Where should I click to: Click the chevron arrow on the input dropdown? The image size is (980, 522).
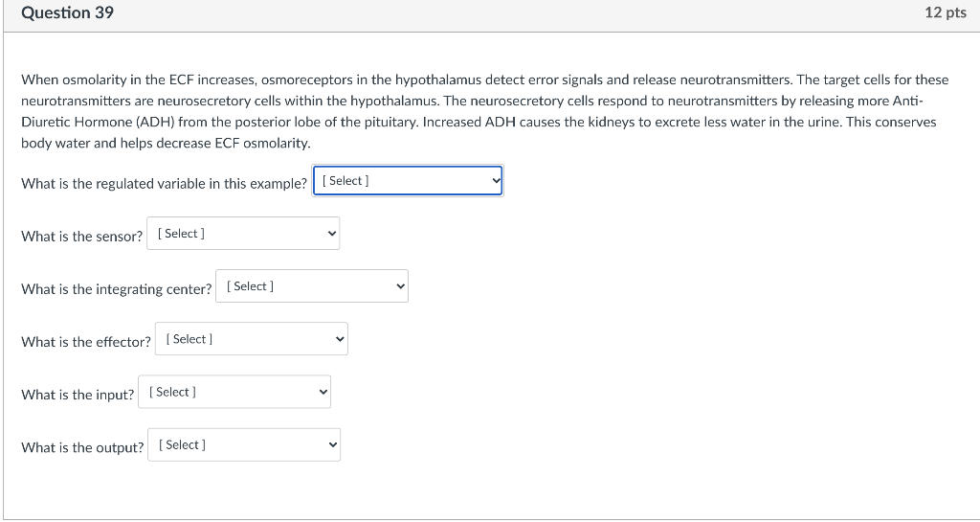[x=323, y=392]
